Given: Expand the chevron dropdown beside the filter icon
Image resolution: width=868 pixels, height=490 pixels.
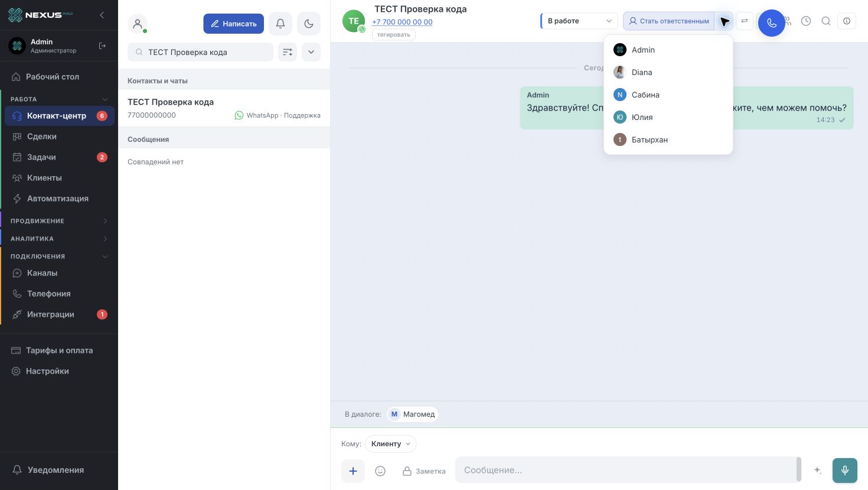Looking at the screenshot, I should coord(311,52).
